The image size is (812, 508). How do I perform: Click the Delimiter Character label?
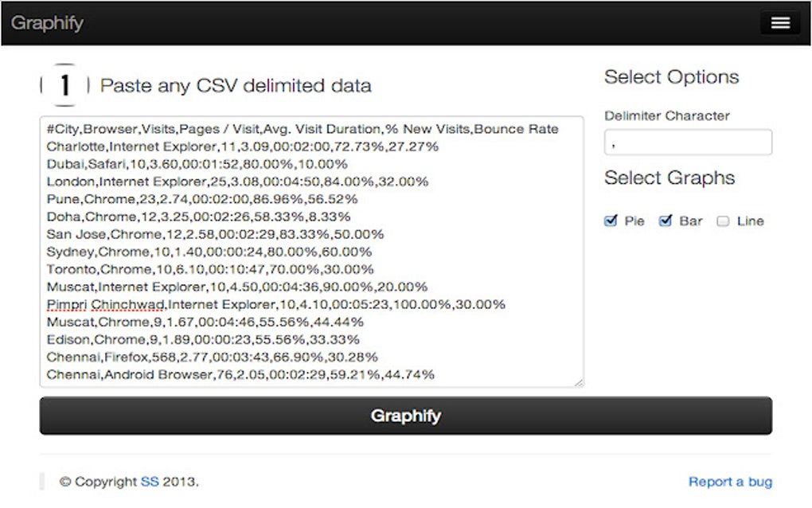pos(666,116)
